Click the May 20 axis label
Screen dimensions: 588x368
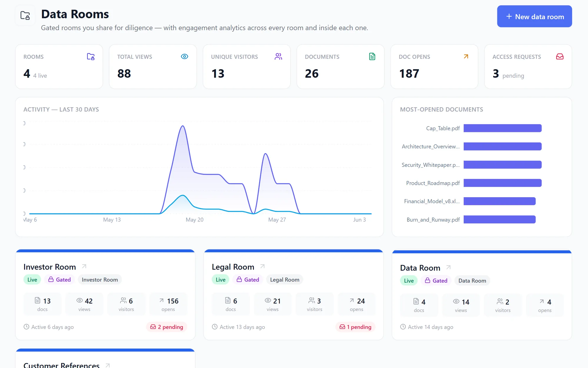(x=195, y=220)
